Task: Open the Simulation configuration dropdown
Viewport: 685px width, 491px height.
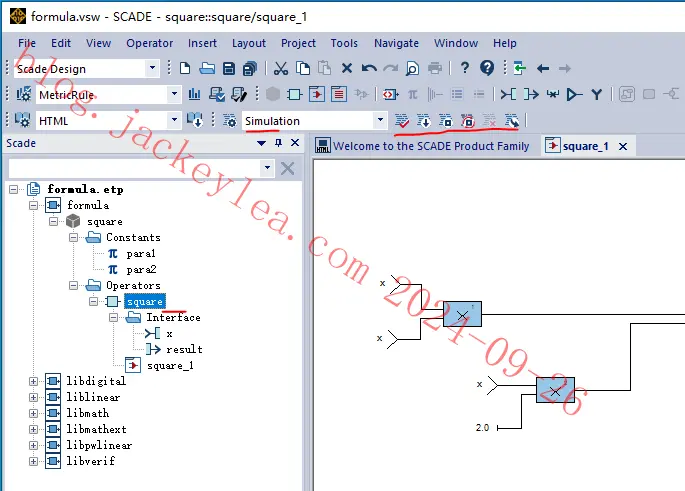Action: (380, 120)
